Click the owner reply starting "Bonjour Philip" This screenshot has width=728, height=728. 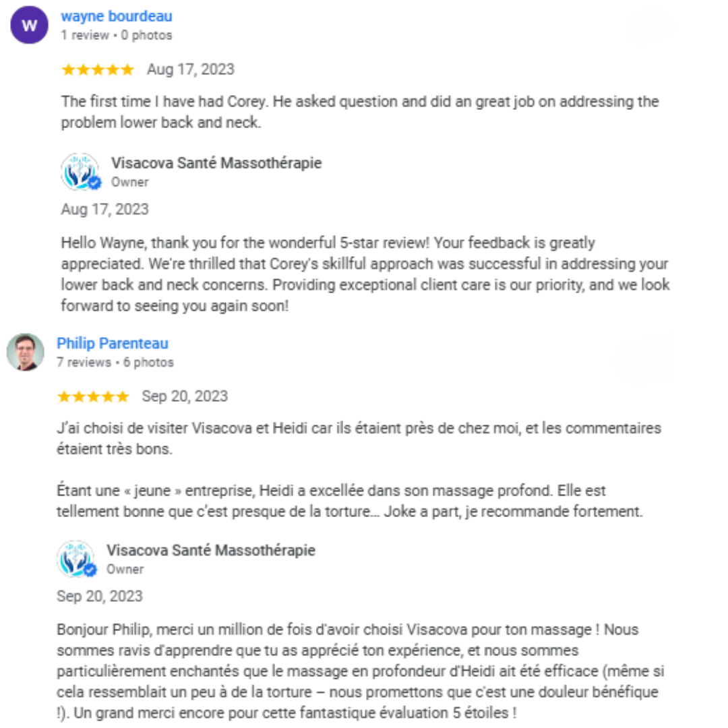click(358, 671)
